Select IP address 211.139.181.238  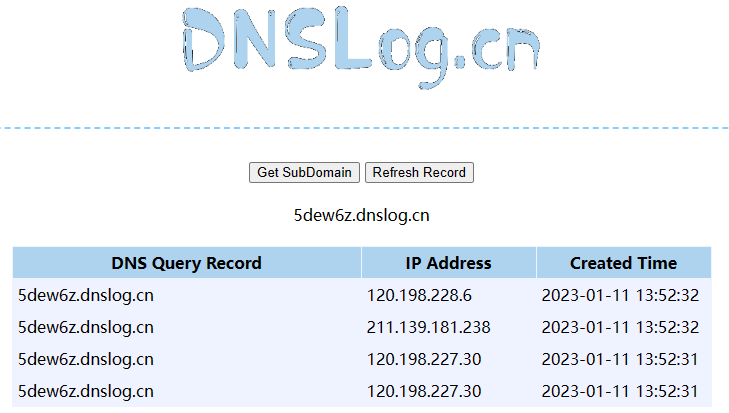(428, 327)
